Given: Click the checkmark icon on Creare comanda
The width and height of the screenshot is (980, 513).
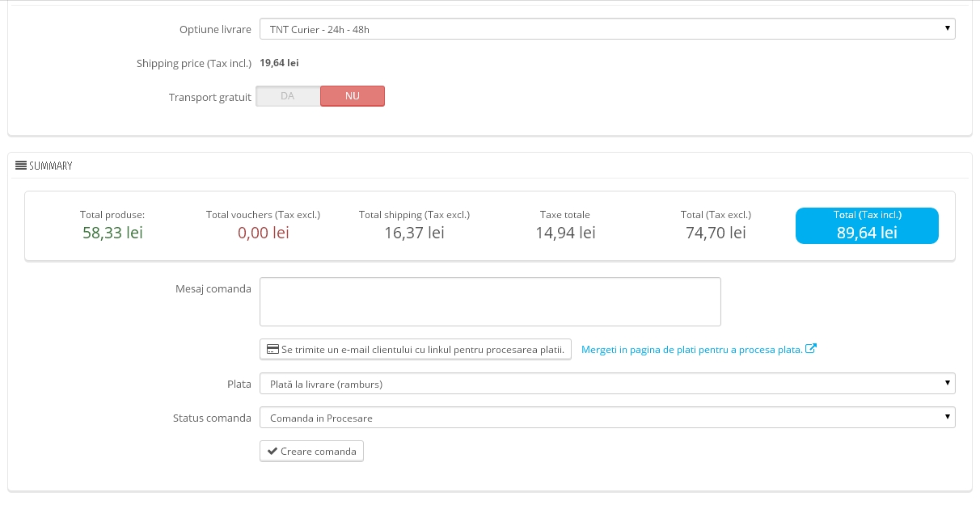Looking at the screenshot, I should [x=272, y=452].
